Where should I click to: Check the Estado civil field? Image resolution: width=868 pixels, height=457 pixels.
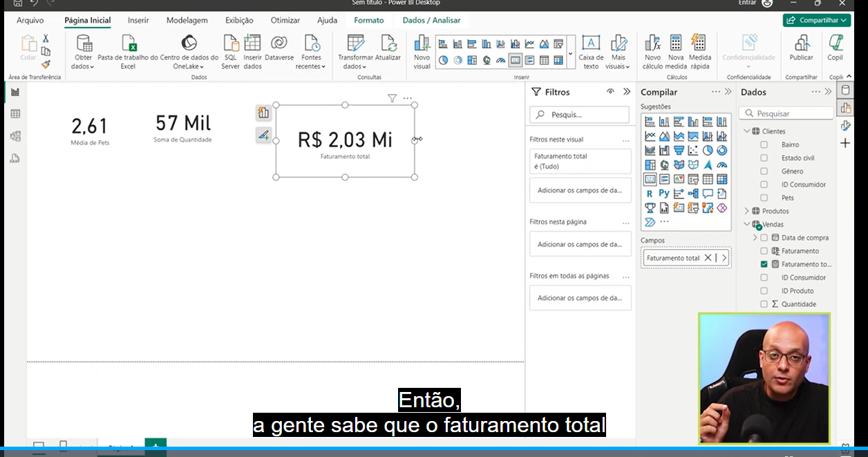tap(764, 158)
